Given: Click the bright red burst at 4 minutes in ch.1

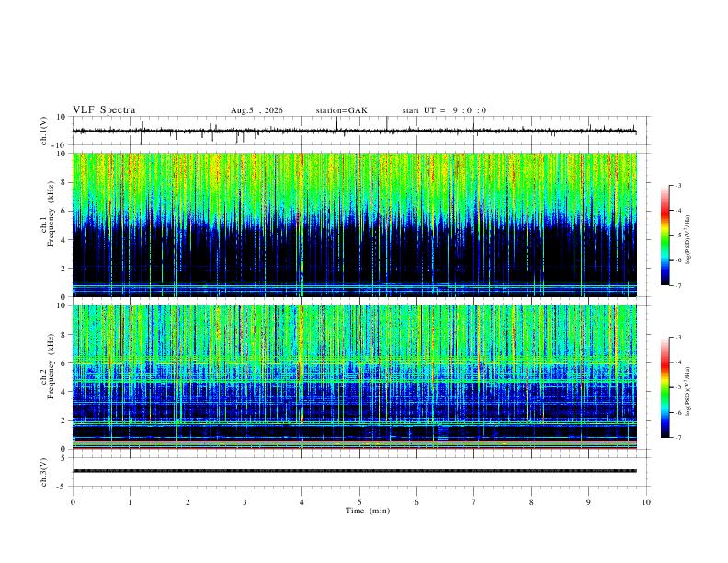Looking at the screenshot, I should click(x=302, y=160).
